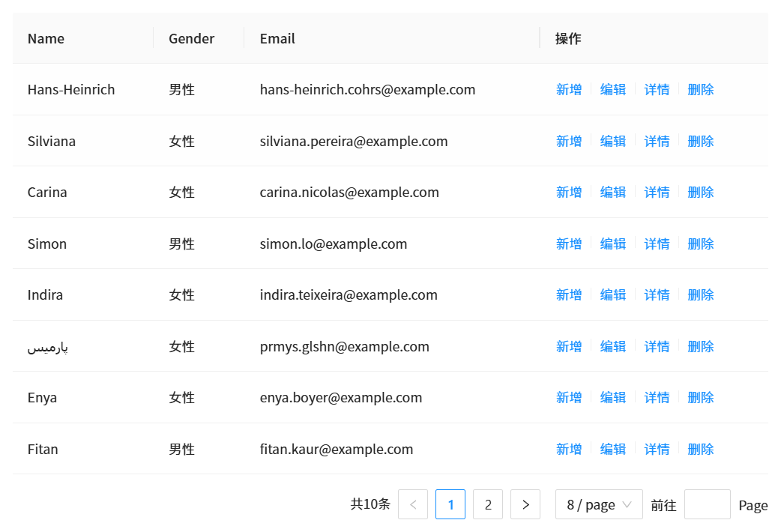The height and width of the screenshot is (532, 784).
Task: Go to page 2
Action: tap(488, 504)
